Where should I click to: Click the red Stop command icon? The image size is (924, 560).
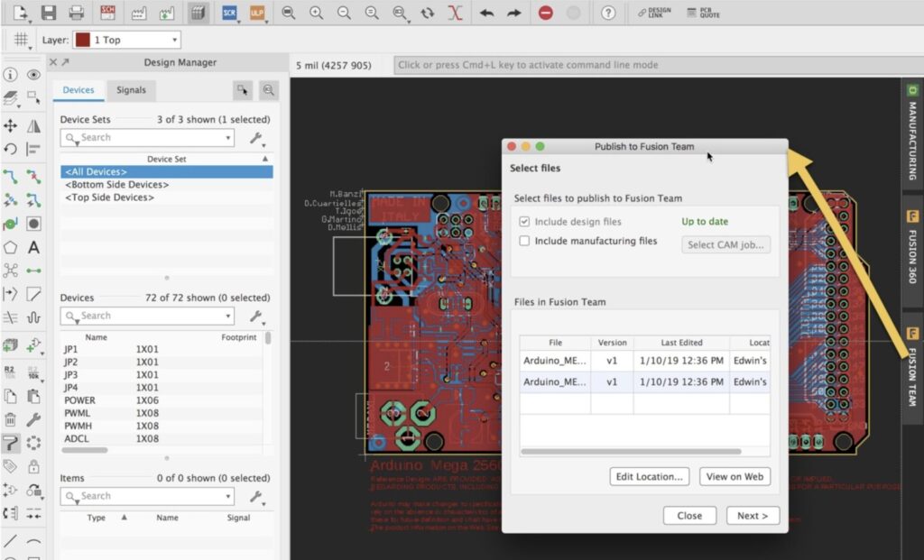[x=545, y=13]
